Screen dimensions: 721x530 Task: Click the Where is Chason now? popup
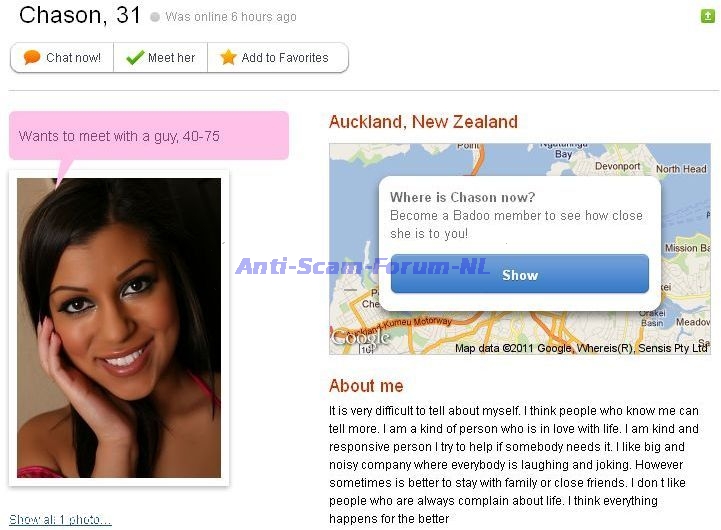(520, 244)
